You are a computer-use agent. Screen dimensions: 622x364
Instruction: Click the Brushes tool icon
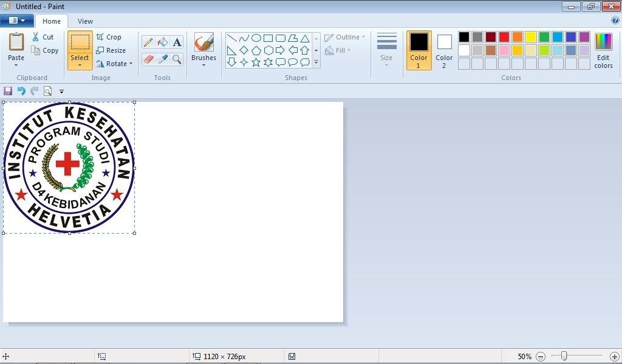pyautogui.click(x=204, y=42)
